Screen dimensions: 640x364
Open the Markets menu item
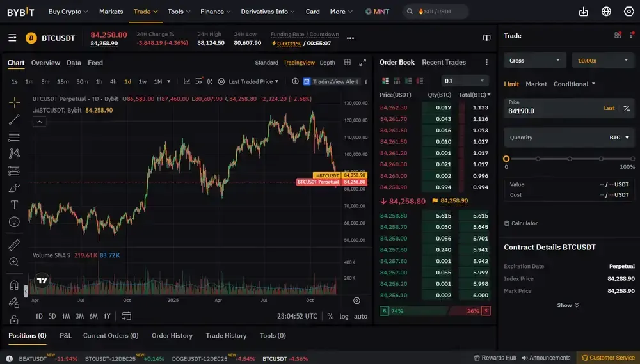click(x=111, y=12)
